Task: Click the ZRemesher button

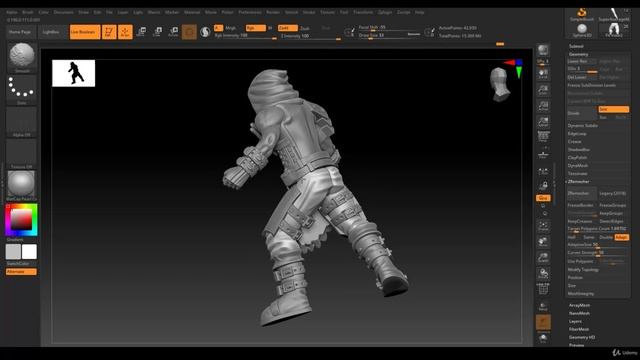Action: [x=582, y=193]
